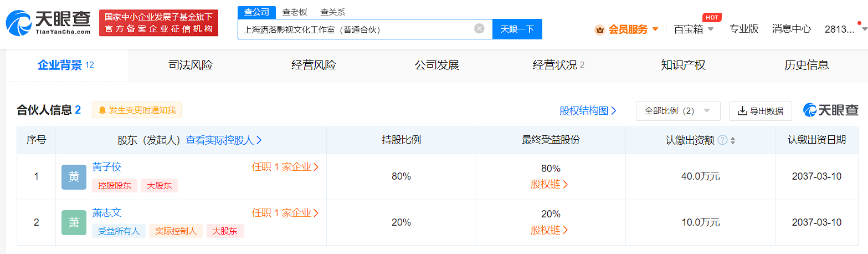Image resolution: width=868 pixels, height=254 pixels.
Task: Open the 全部比例 (2) filter dropdown
Action: click(678, 111)
